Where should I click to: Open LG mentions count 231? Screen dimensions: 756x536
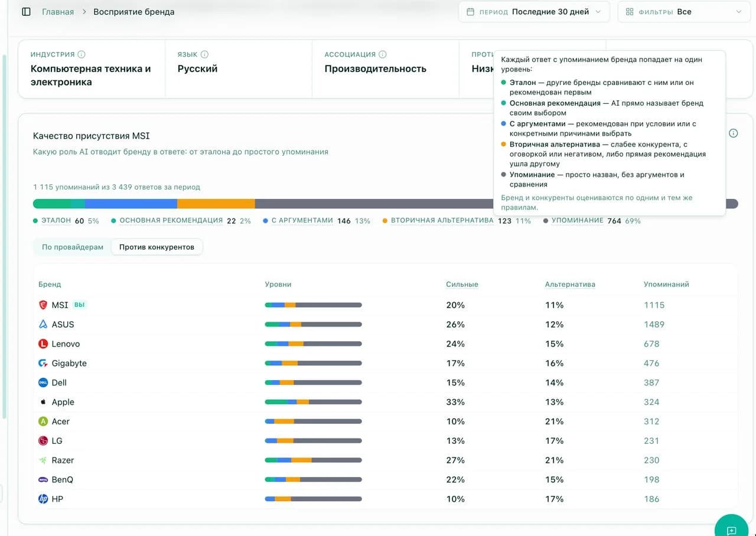(x=651, y=441)
